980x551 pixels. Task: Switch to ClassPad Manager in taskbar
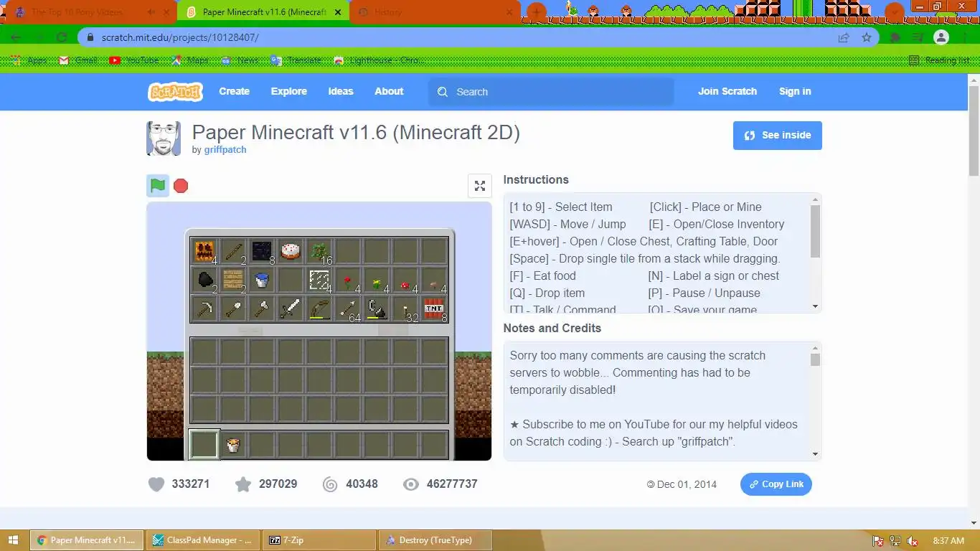[204, 540]
